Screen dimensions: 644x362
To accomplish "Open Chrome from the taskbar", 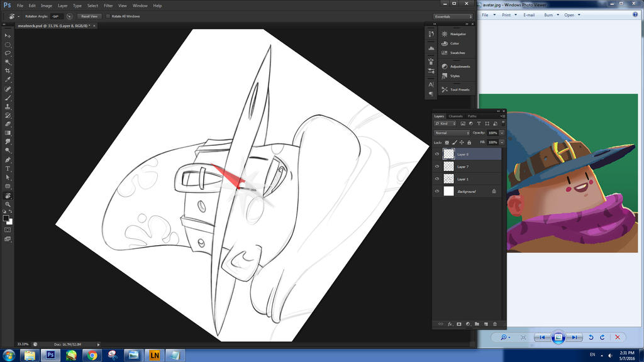I will point(92,355).
